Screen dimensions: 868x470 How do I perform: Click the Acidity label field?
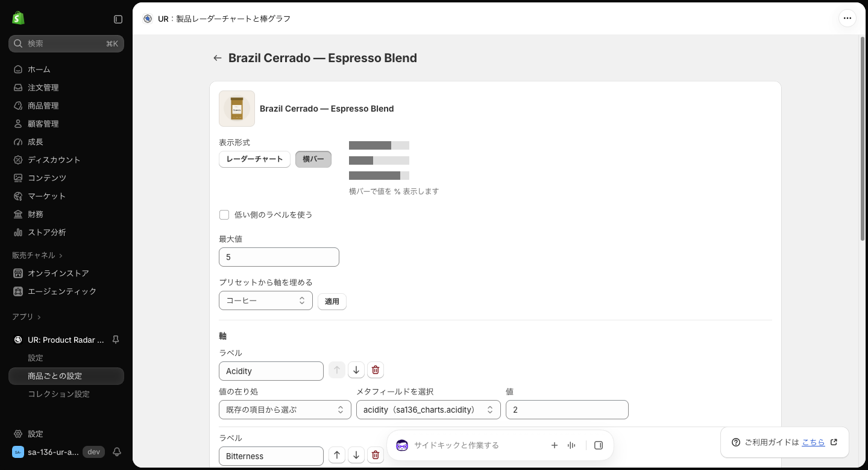coord(271,371)
